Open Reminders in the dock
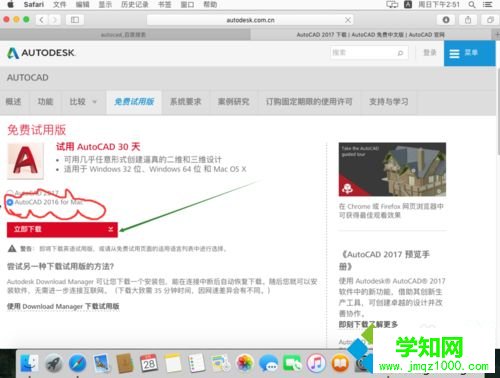This screenshot has height=378, width=500. click(x=197, y=363)
